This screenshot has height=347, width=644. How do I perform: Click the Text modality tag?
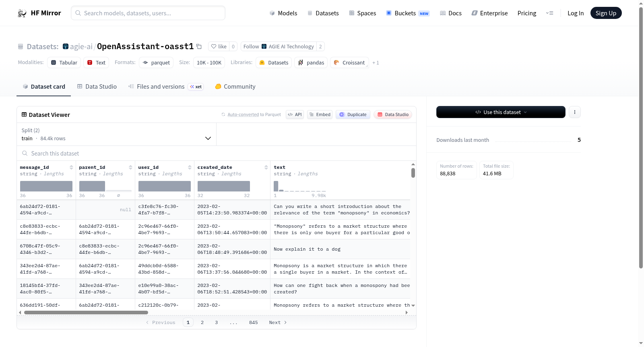(x=96, y=62)
